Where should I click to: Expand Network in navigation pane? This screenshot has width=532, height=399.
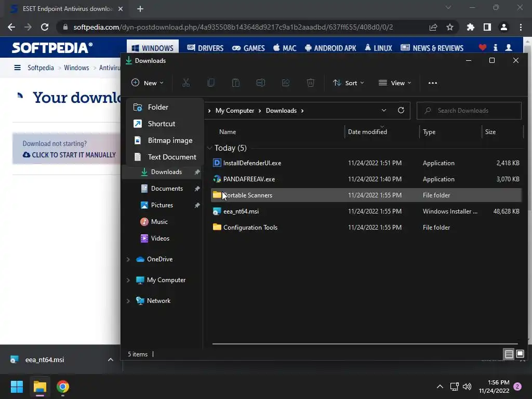tap(128, 301)
